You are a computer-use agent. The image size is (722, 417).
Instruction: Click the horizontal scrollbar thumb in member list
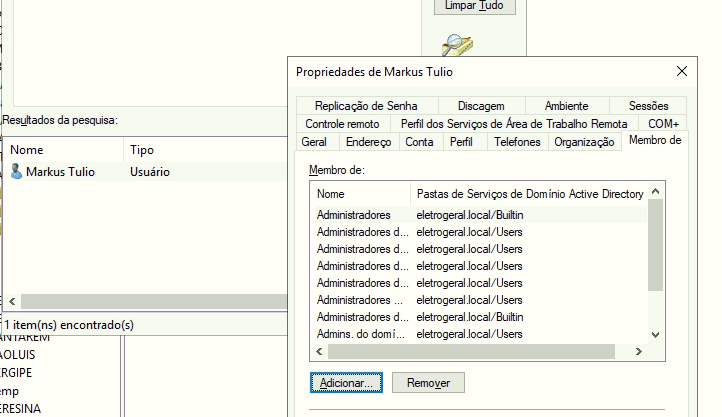471,352
